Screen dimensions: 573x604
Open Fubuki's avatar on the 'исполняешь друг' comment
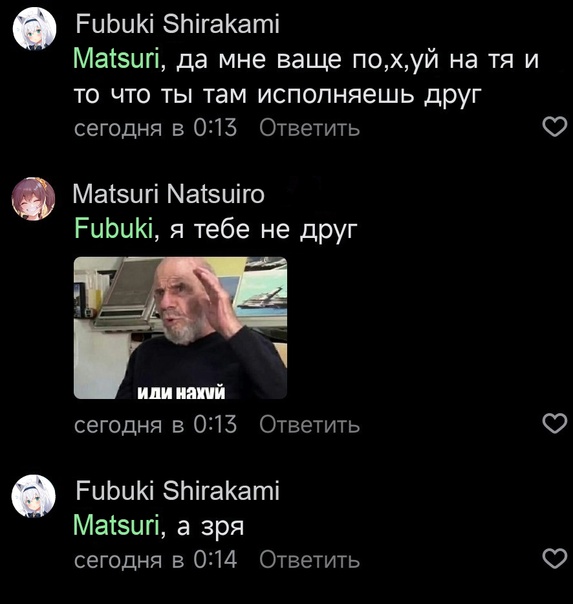pyautogui.click(x=34, y=29)
